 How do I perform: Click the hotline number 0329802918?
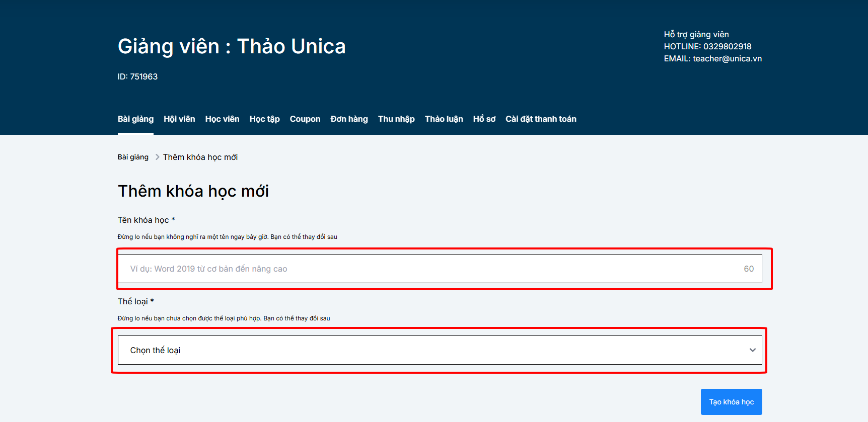click(727, 47)
